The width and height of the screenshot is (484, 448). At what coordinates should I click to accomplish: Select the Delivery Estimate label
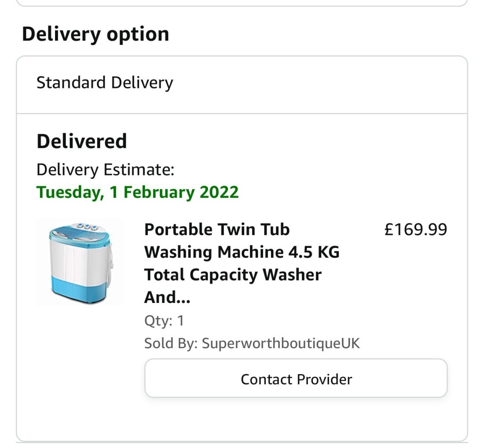tap(106, 170)
